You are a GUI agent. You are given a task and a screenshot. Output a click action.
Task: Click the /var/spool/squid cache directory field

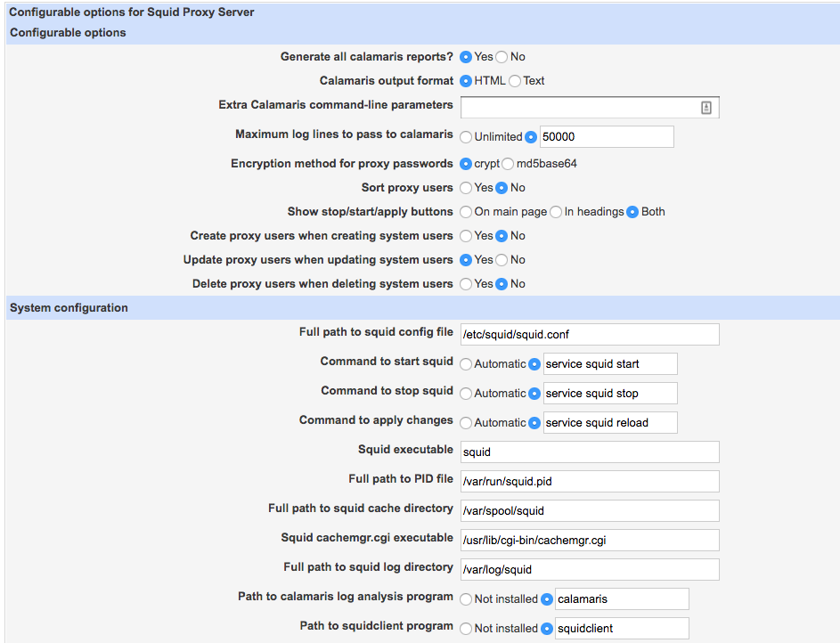tap(590, 511)
